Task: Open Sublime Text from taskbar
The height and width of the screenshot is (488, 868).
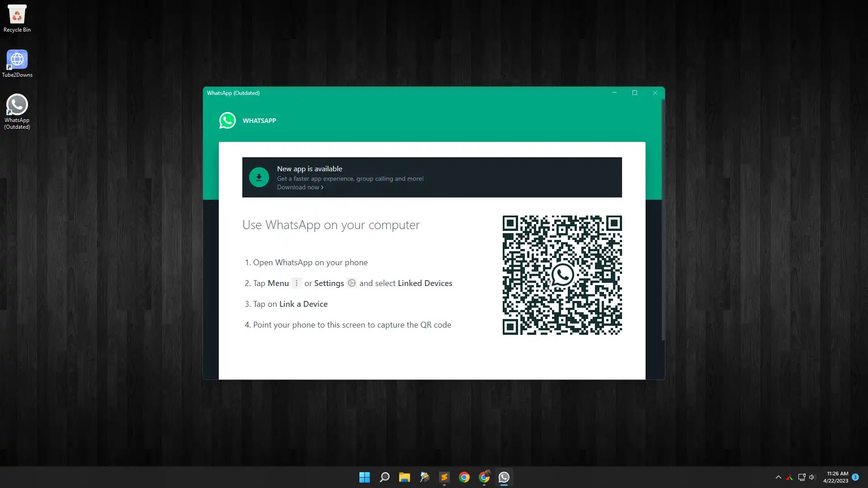Action: click(444, 477)
